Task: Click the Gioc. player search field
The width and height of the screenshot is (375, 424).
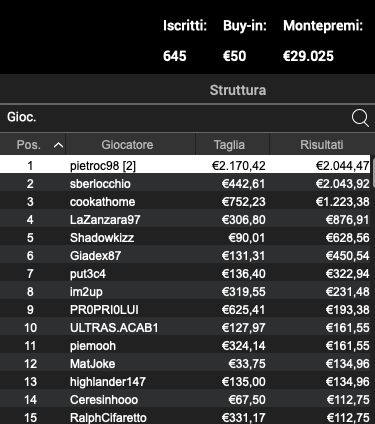Action: click(177, 118)
